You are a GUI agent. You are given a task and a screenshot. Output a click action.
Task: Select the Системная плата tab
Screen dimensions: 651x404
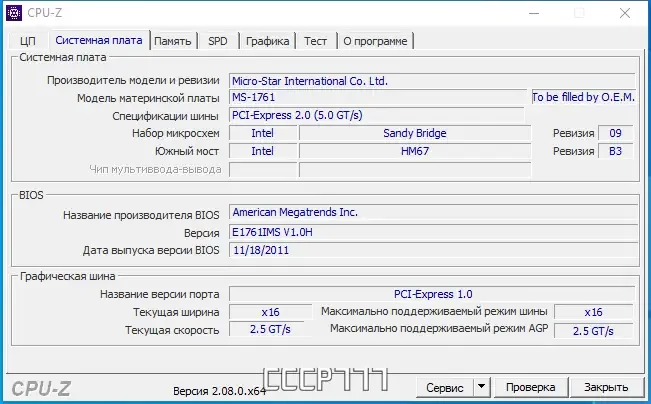[x=99, y=40]
